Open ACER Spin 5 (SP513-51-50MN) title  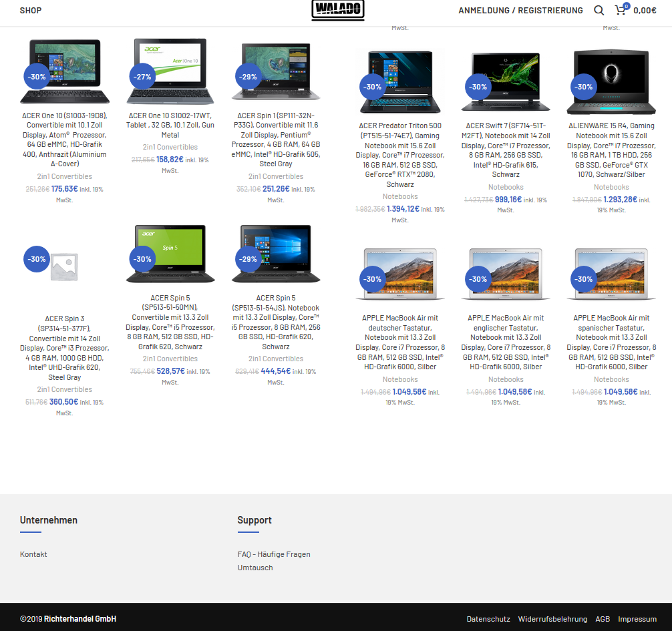[x=170, y=322]
